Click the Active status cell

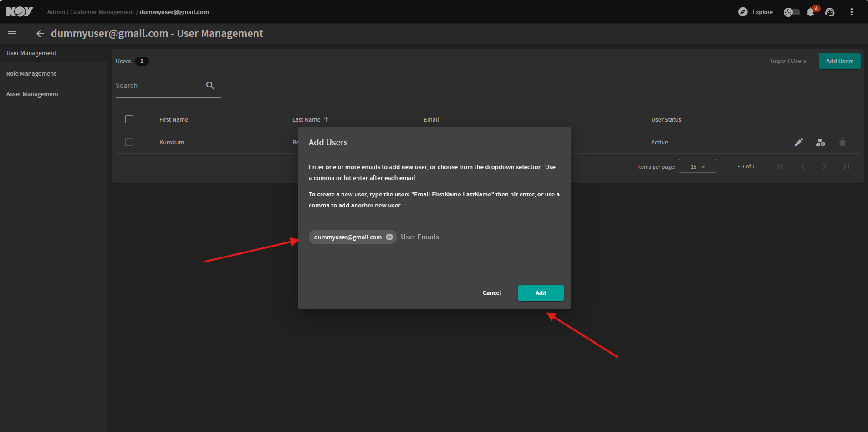click(659, 143)
